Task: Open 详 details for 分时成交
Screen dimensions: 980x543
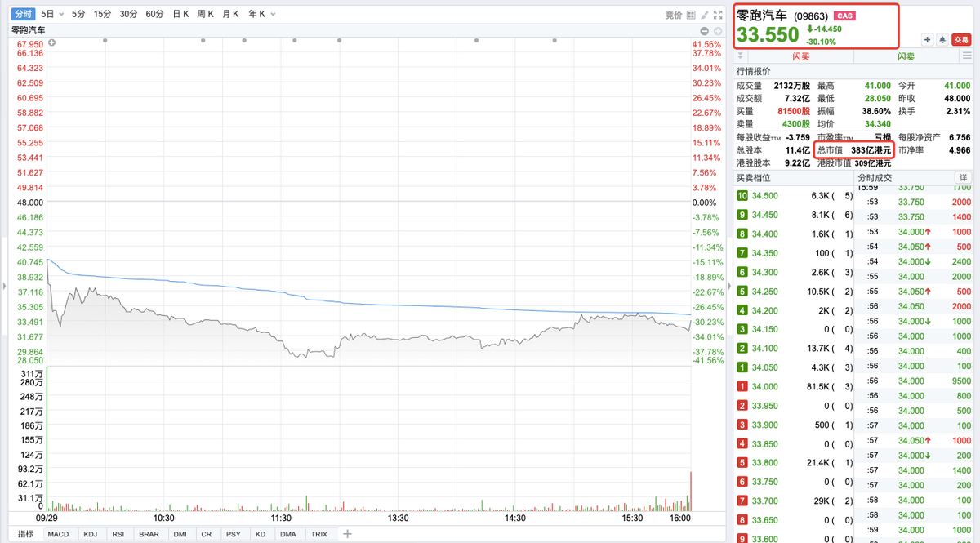Action: [964, 177]
